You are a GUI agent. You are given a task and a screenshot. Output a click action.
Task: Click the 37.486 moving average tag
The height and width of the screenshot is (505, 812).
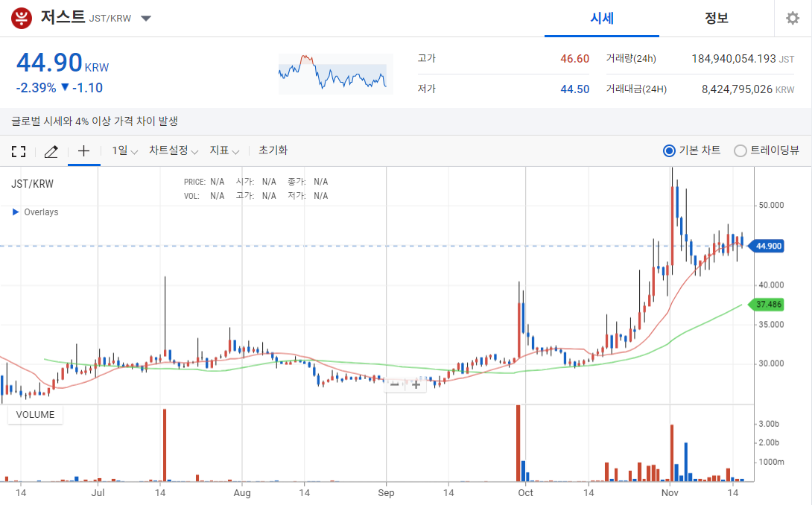(x=767, y=304)
